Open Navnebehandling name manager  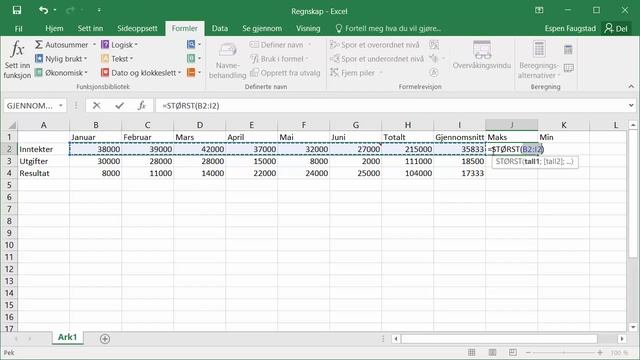point(227,60)
